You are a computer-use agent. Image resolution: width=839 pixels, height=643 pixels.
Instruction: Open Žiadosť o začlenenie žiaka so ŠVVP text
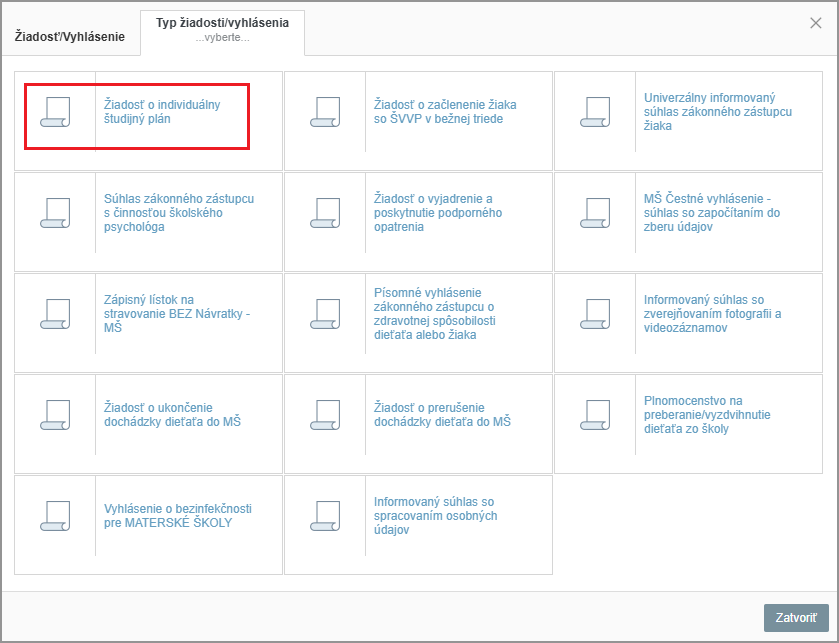(445, 111)
